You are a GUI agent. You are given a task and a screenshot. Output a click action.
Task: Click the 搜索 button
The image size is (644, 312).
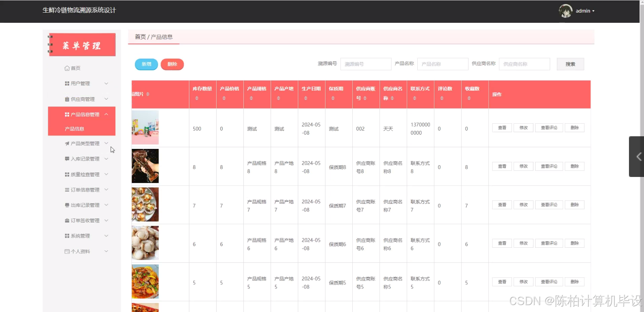570,64
